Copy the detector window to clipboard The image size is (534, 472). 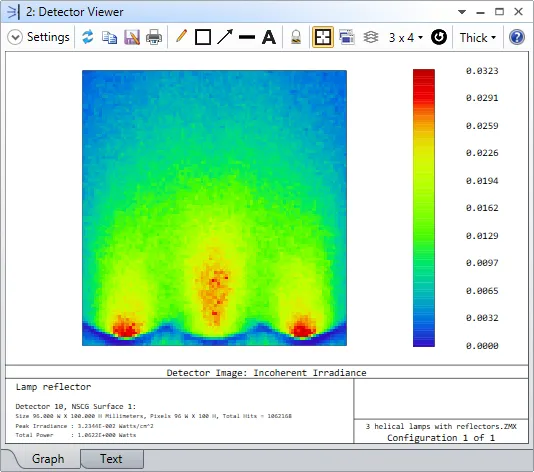click(109, 37)
